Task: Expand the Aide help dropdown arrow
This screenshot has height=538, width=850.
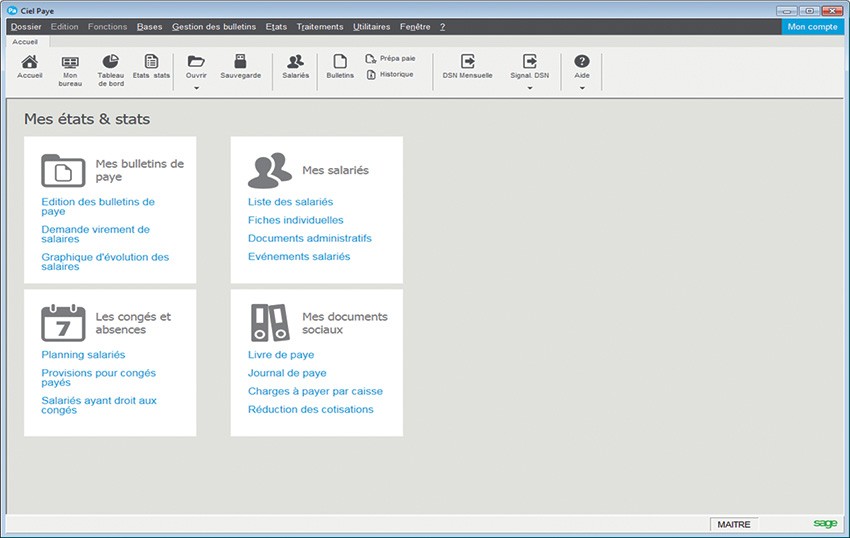Action: tap(582, 88)
